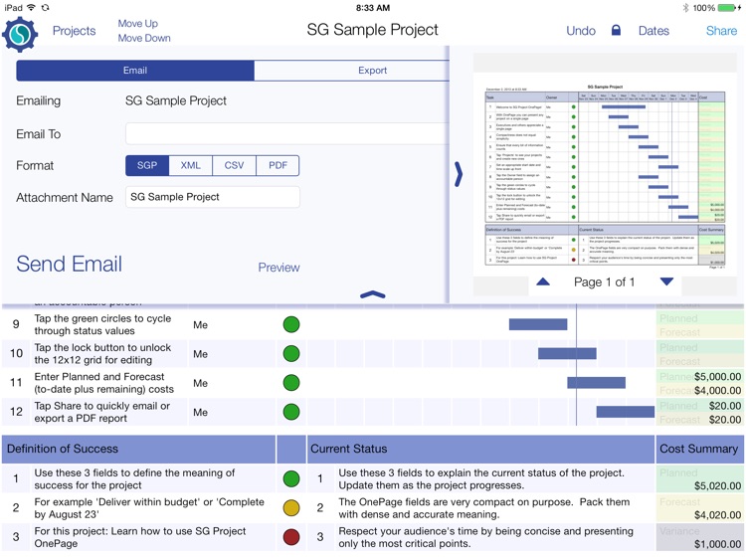Tap the summary Forecast $4,020.00 value
Viewport: 746px width, 560px height.
[717, 515]
